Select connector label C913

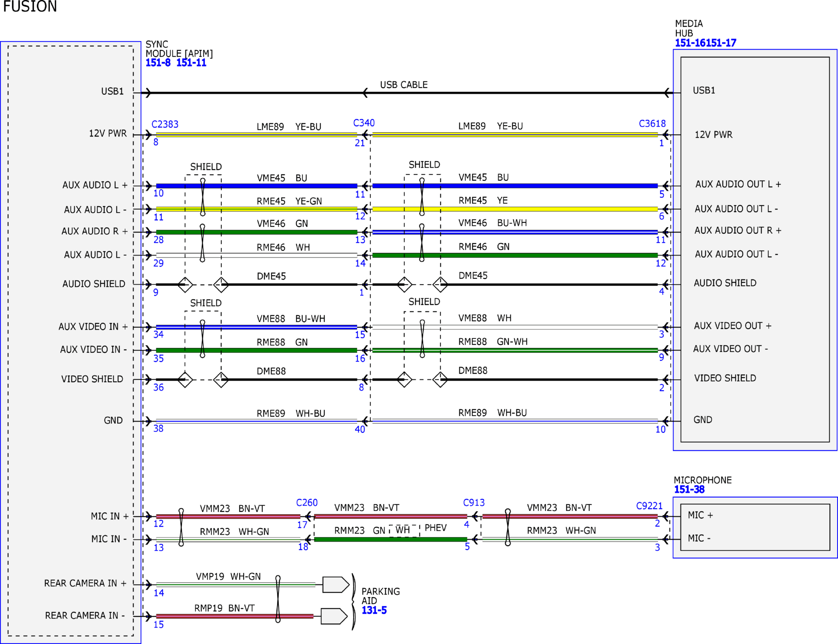[474, 502]
